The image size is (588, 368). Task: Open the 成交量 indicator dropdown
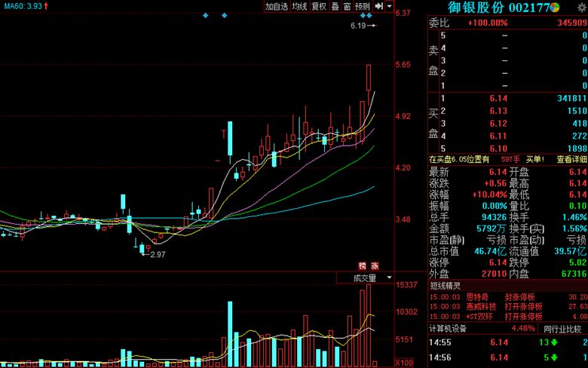373,278
